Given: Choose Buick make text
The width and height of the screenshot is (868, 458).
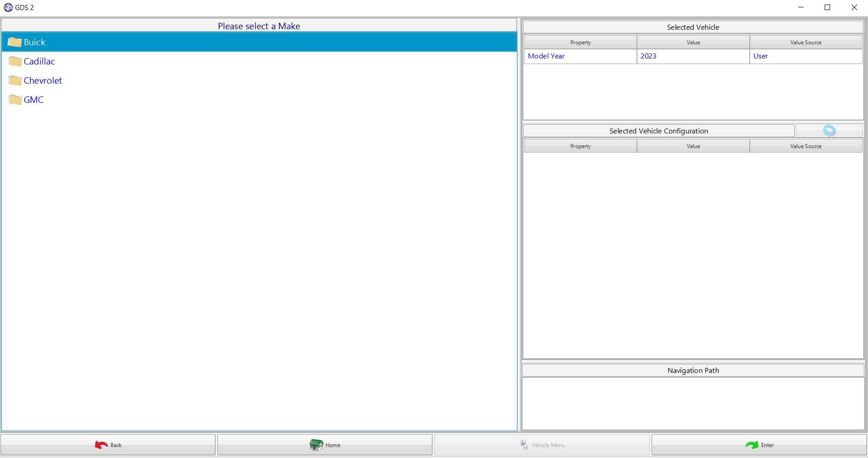Looking at the screenshot, I should [34, 42].
